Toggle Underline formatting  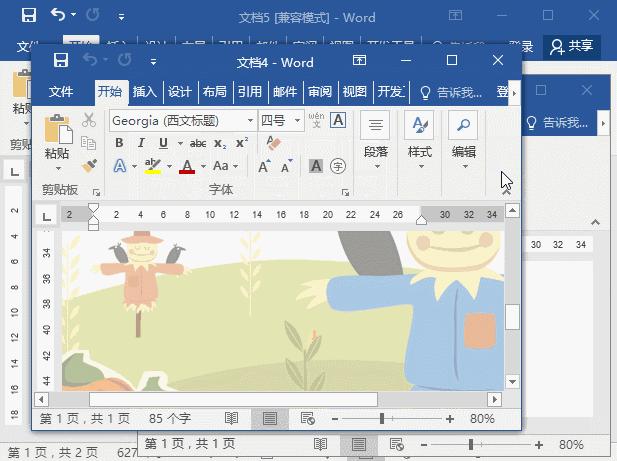point(163,143)
